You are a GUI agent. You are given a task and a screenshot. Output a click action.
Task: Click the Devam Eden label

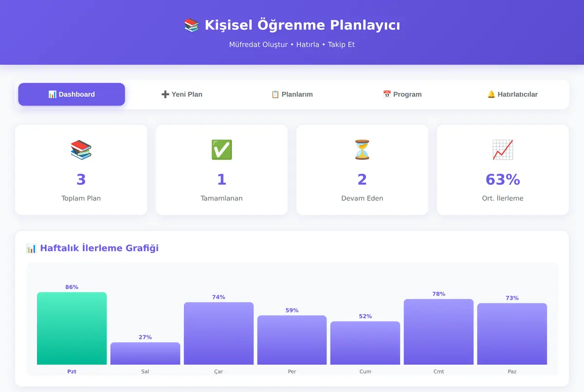[362, 198]
